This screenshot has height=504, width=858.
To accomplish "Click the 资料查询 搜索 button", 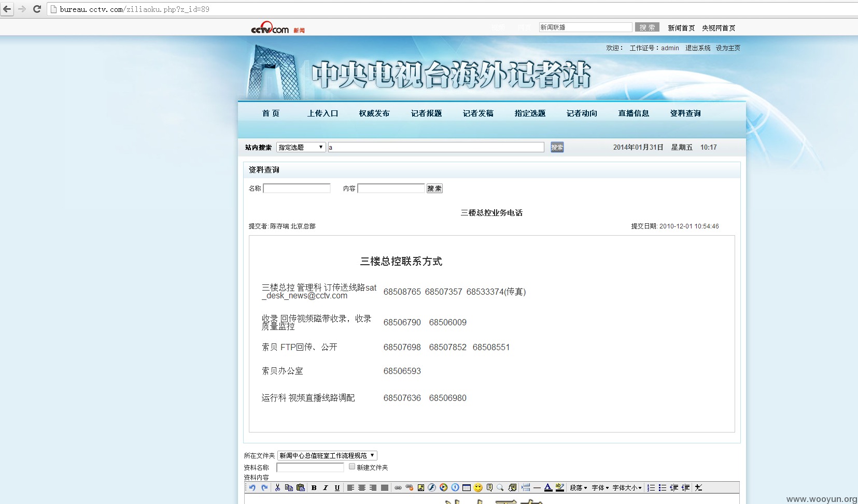I will 434,189.
